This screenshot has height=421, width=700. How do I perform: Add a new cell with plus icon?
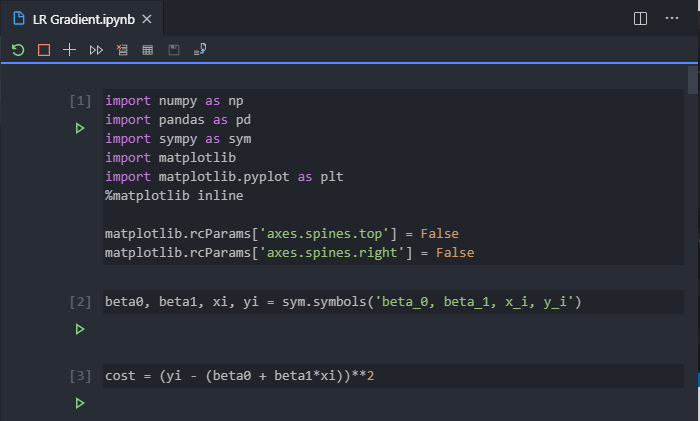69,49
